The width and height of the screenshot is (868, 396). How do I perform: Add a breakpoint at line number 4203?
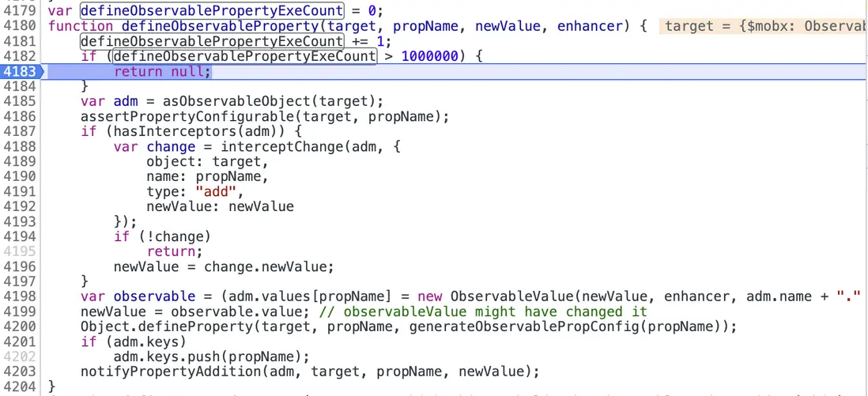coord(20,371)
